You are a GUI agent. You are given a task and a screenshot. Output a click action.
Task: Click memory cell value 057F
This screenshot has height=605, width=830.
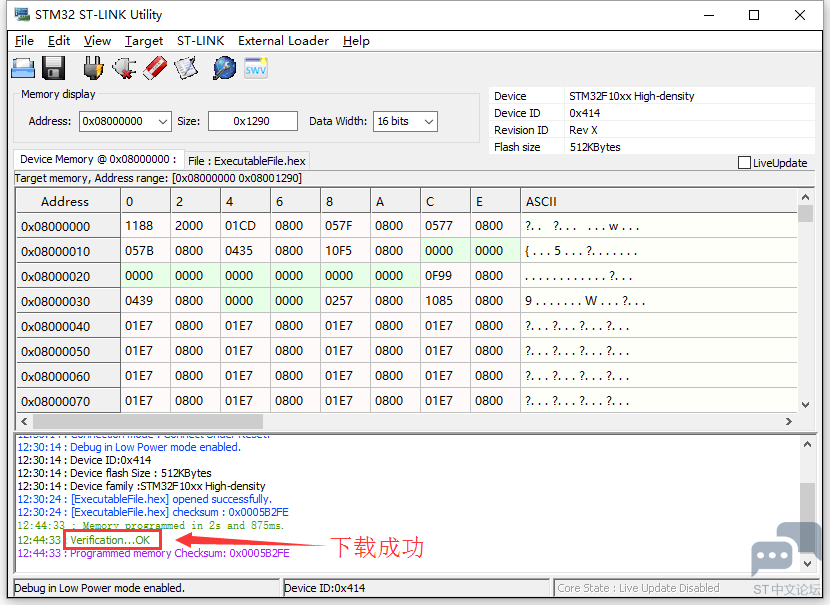coord(346,226)
